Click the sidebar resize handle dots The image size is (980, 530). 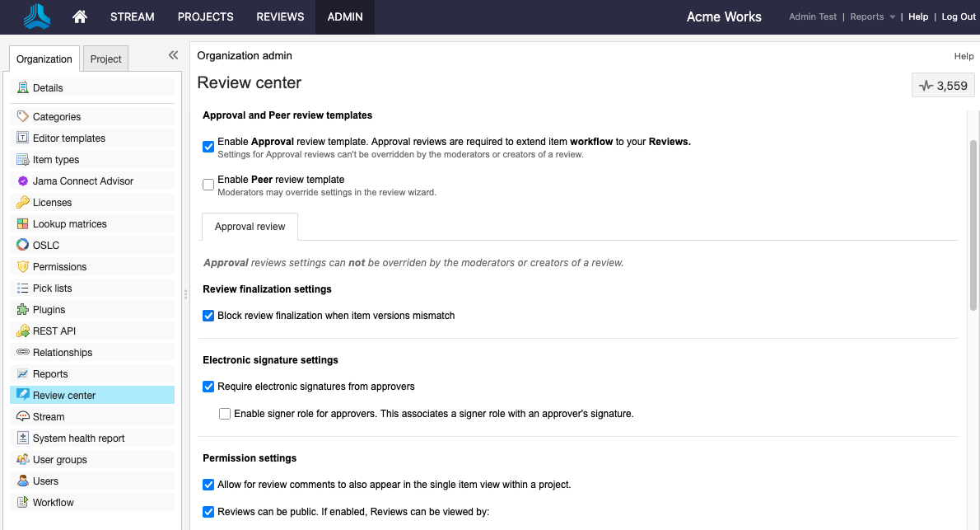185,294
